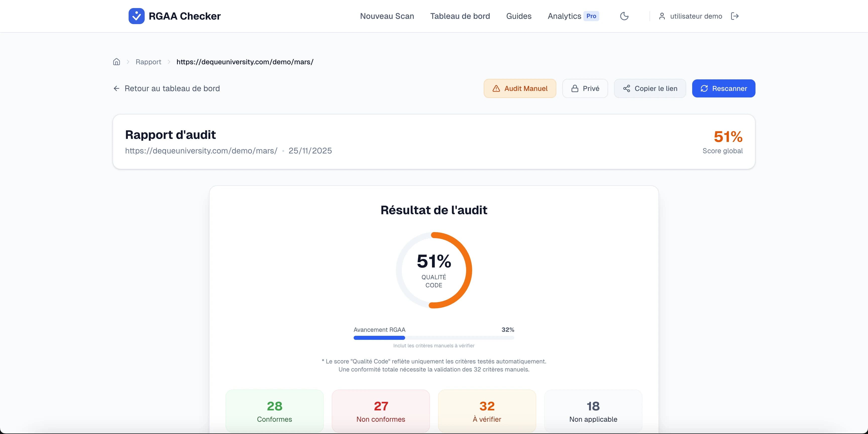Click the logout icon in the header
Image resolution: width=868 pixels, height=434 pixels.
(735, 16)
